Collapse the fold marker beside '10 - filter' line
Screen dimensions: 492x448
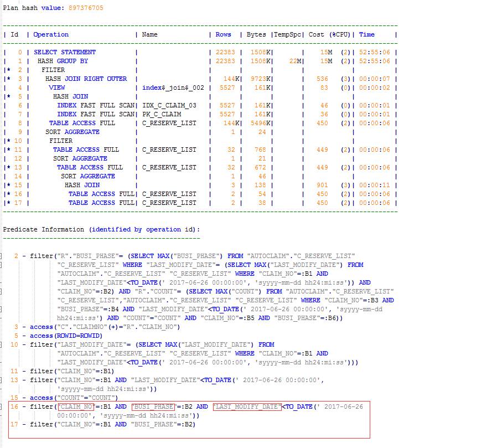tap(1, 344)
